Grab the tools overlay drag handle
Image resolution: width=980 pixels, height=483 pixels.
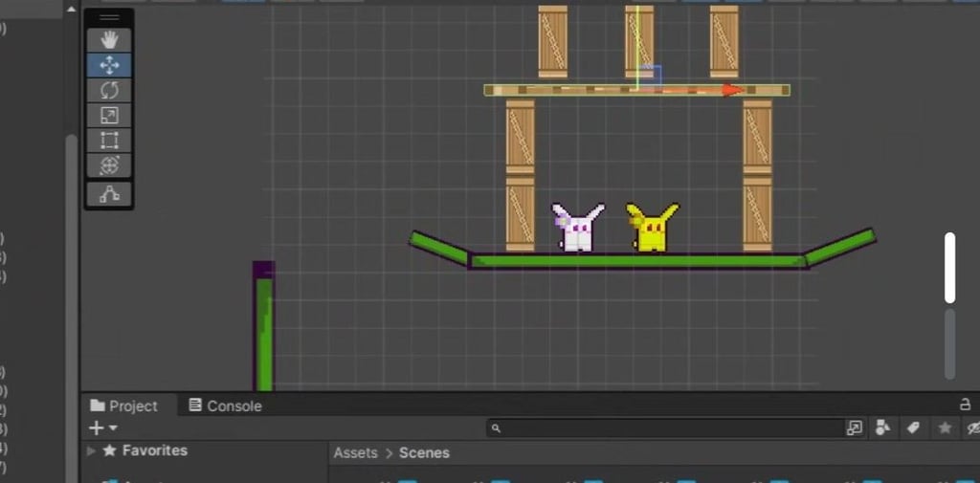[109, 17]
